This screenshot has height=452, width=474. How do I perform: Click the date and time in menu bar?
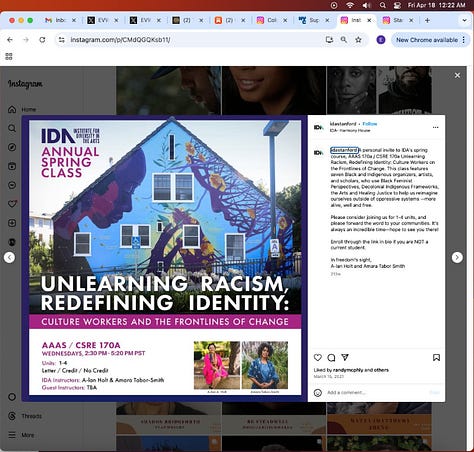point(436,5)
